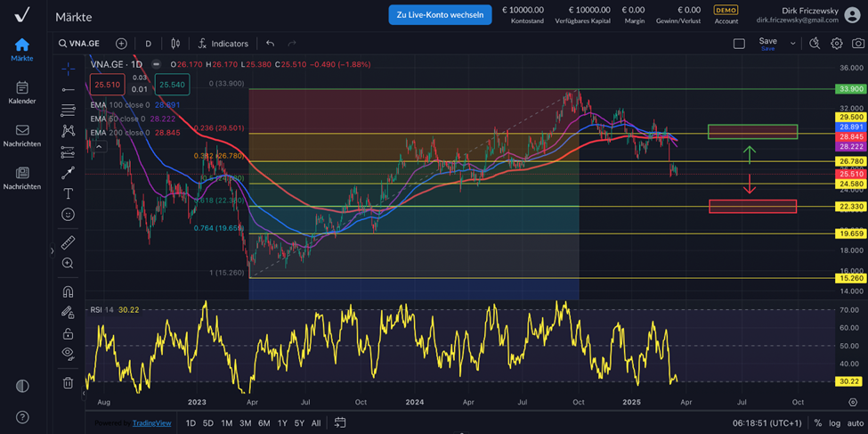
Task: Select the crosshair cursor tool
Action: [68, 69]
